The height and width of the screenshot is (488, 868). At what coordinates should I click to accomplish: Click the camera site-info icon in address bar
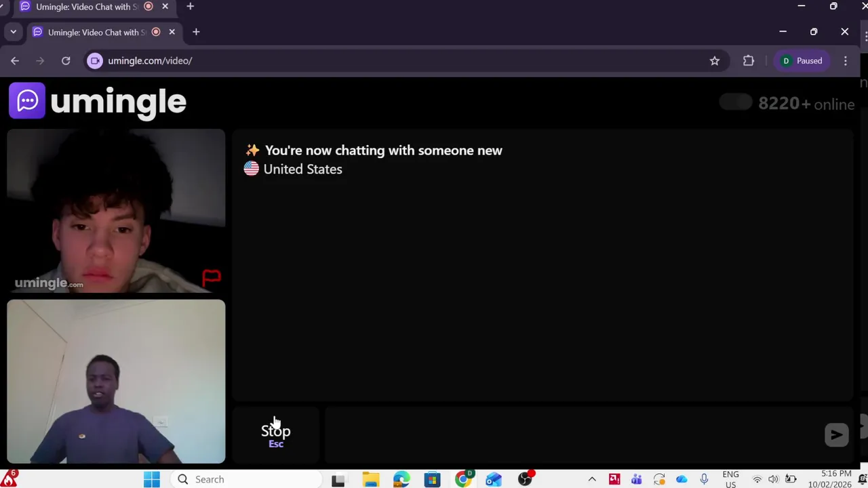95,60
